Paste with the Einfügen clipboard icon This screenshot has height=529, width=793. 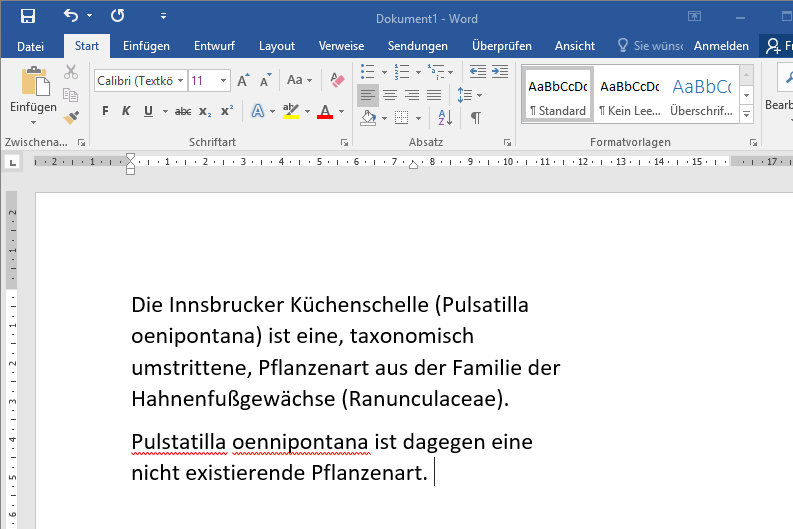(x=35, y=81)
